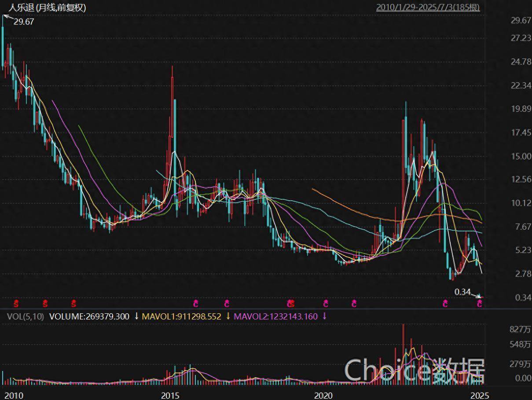
Task: Click the 2020 label on time axis
Action: pos(323,395)
